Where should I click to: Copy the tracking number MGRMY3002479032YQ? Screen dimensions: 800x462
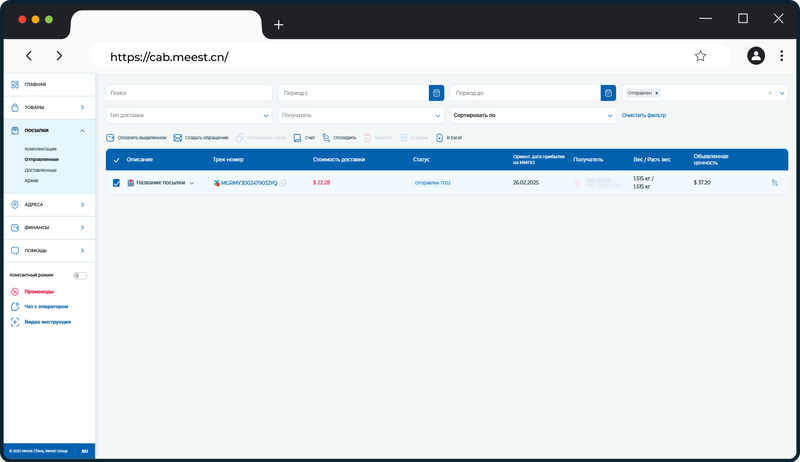pyautogui.click(x=283, y=183)
